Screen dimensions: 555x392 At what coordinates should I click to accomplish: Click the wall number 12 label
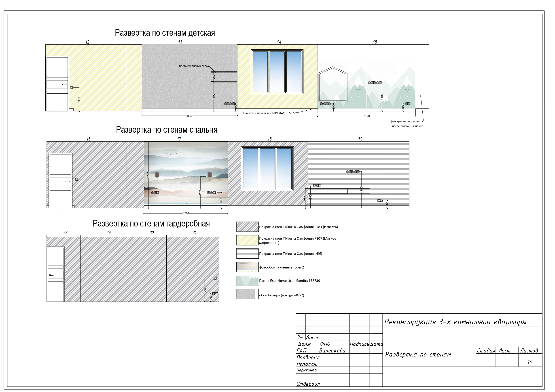[x=87, y=42]
